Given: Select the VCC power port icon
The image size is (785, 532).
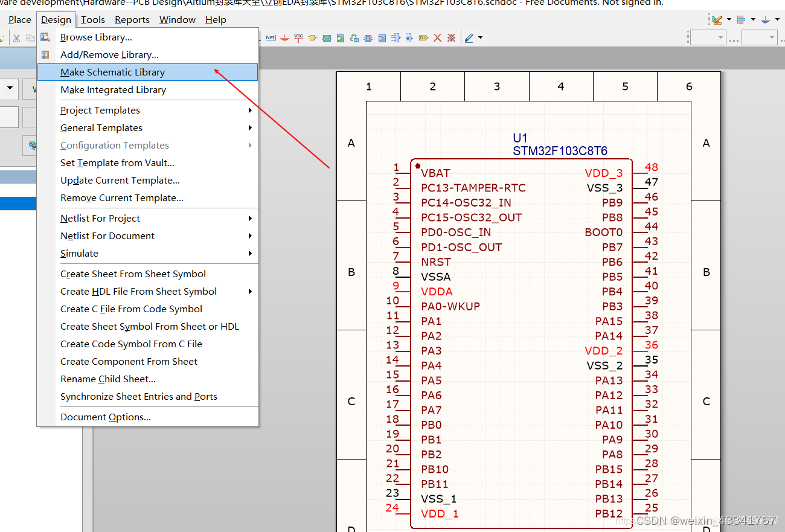Looking at the screenshot, I should click(x=298, y=38).
